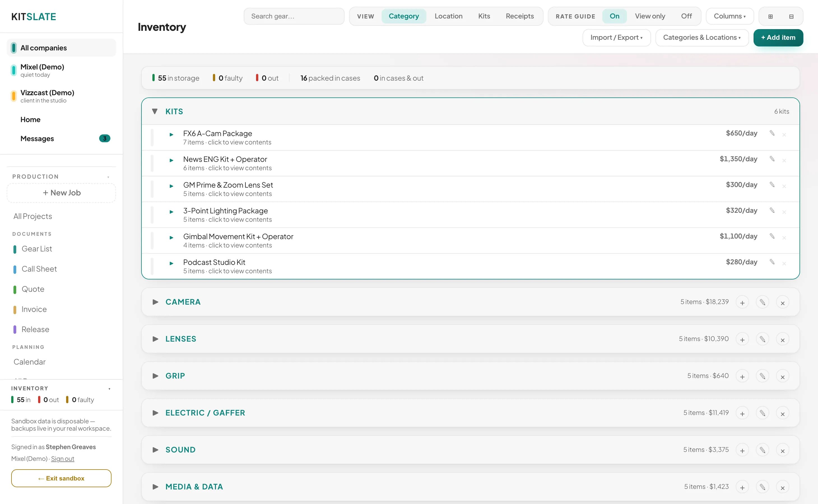
Task: Edit the LENSES category
Action: point(762,339)
